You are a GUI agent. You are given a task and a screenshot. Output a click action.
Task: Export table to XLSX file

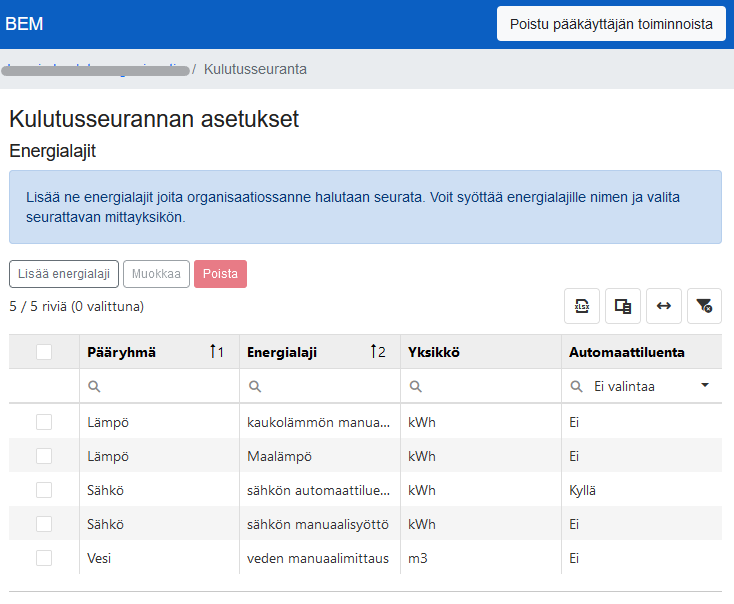click(581, 306)
